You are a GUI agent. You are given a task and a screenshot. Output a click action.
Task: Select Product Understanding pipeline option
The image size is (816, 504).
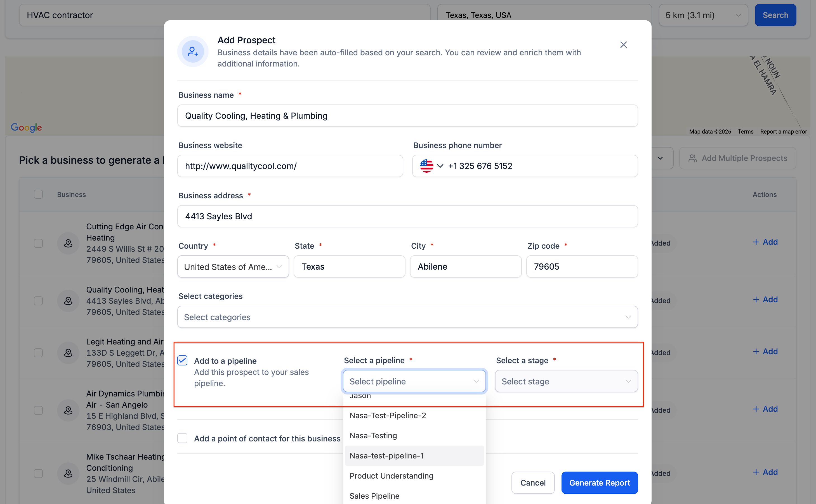point(391,476)
